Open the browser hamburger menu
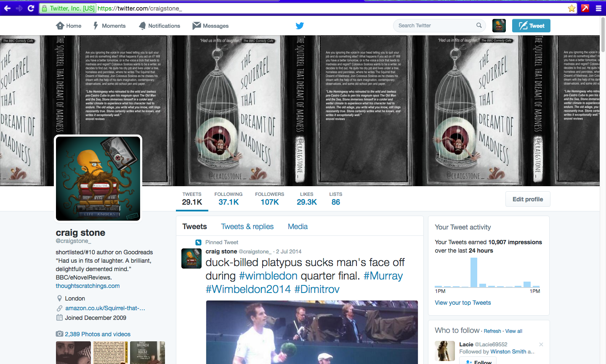 coord(598,8)
